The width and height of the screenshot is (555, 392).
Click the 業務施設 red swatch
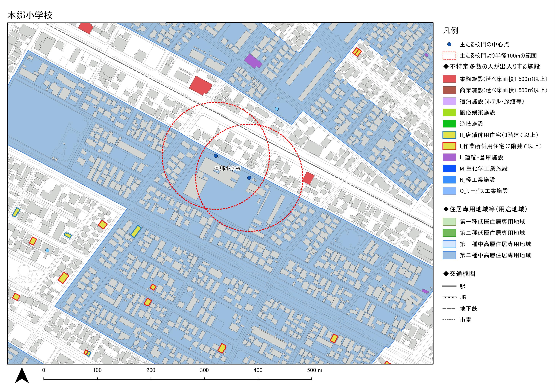point(449,79)
